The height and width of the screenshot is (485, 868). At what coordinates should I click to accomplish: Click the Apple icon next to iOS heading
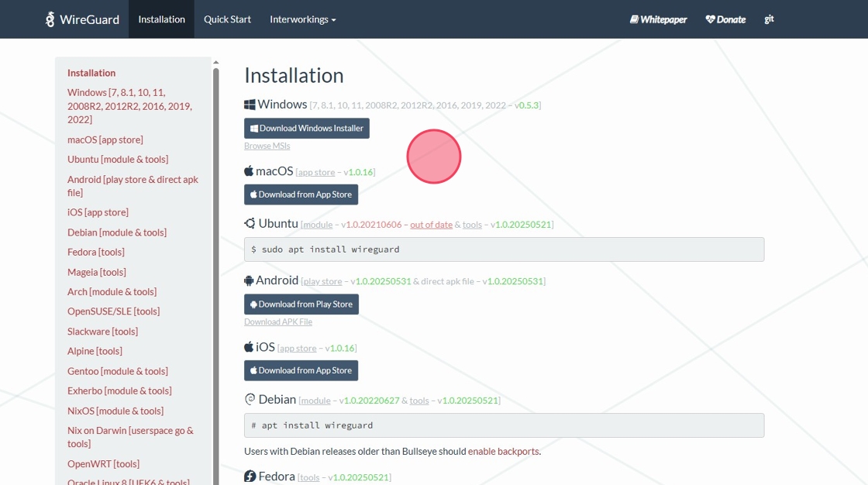click(249, 347)
